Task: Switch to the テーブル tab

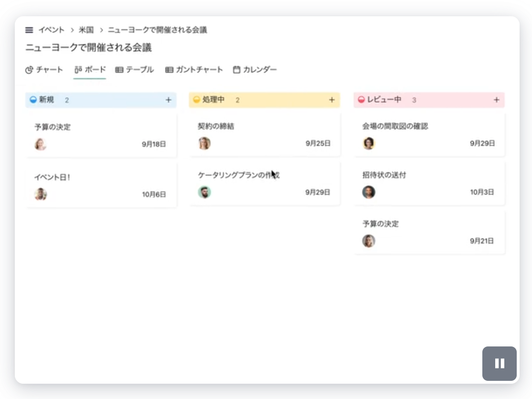Action: coord(134,70)
